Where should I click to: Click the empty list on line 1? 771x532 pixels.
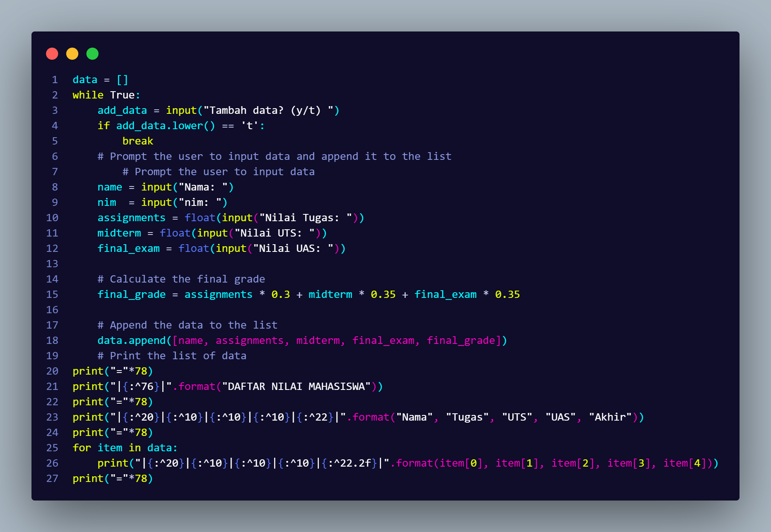point(123,80)
